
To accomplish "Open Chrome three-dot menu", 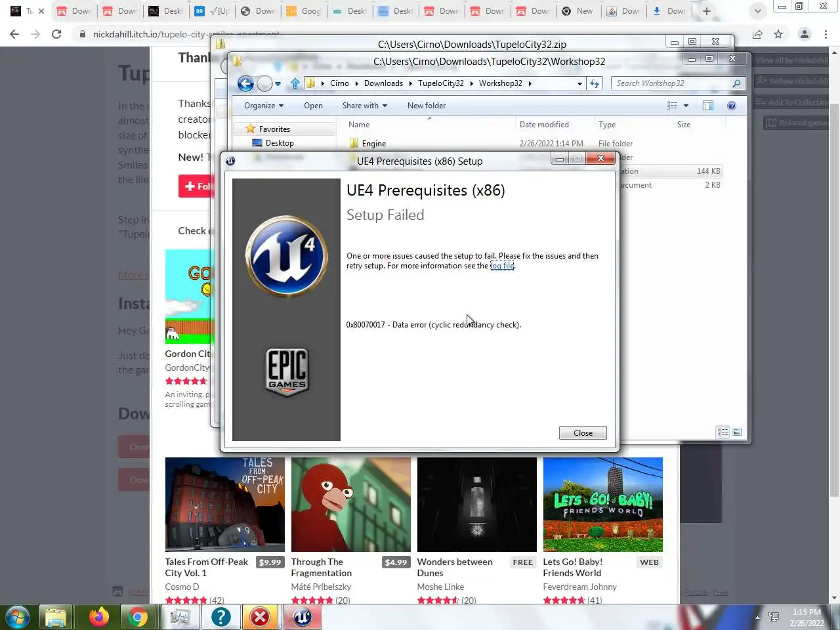I will click(826, 34).
